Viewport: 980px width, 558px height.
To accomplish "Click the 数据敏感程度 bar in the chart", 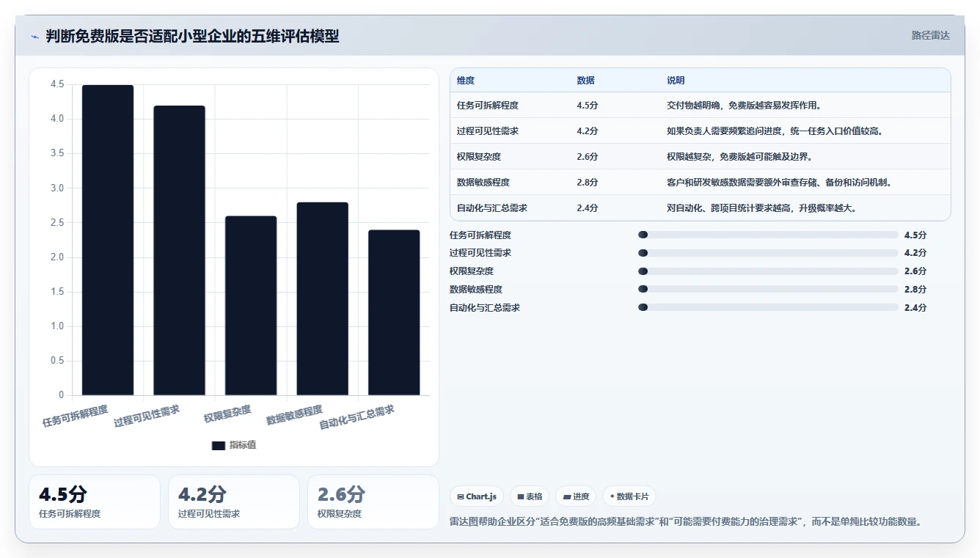I will coord(322,298).
